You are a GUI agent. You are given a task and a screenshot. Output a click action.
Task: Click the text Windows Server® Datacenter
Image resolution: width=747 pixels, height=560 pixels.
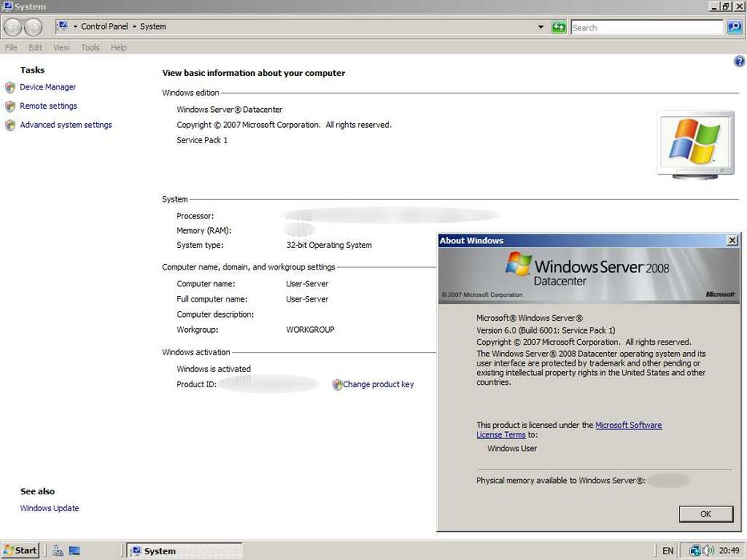[230, 110]
